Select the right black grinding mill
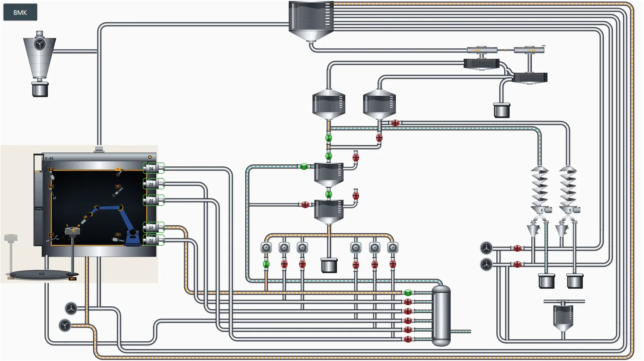 pos(530,78)
